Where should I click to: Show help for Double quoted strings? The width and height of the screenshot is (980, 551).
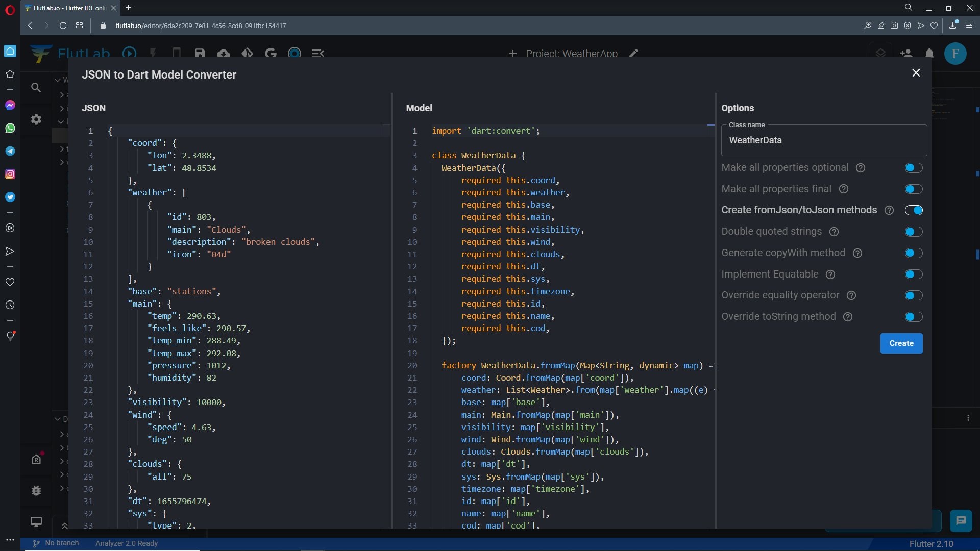pos(834,232)
